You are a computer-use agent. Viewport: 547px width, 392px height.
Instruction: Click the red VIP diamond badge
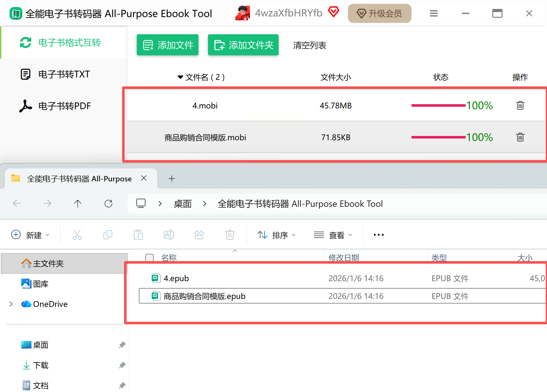pos(334,12)
